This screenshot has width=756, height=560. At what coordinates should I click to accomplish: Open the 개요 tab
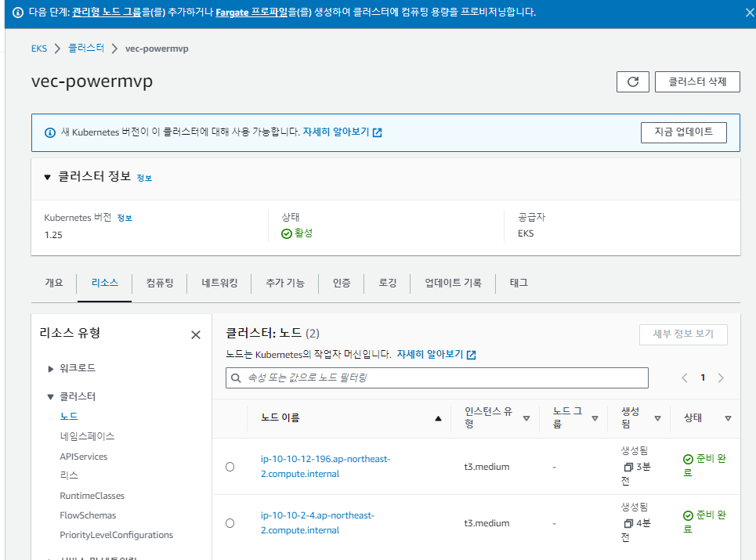[x=54, y=283]
